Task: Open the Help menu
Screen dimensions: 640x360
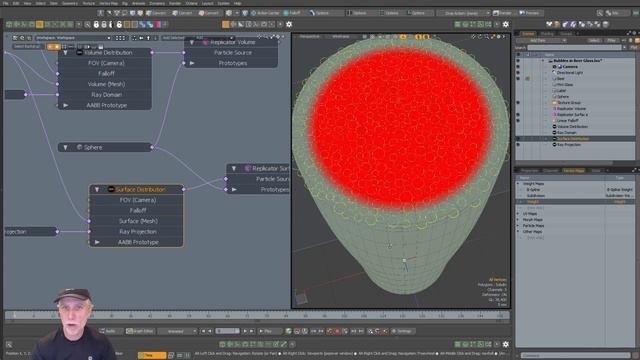Action: click(x=238, y=3)
